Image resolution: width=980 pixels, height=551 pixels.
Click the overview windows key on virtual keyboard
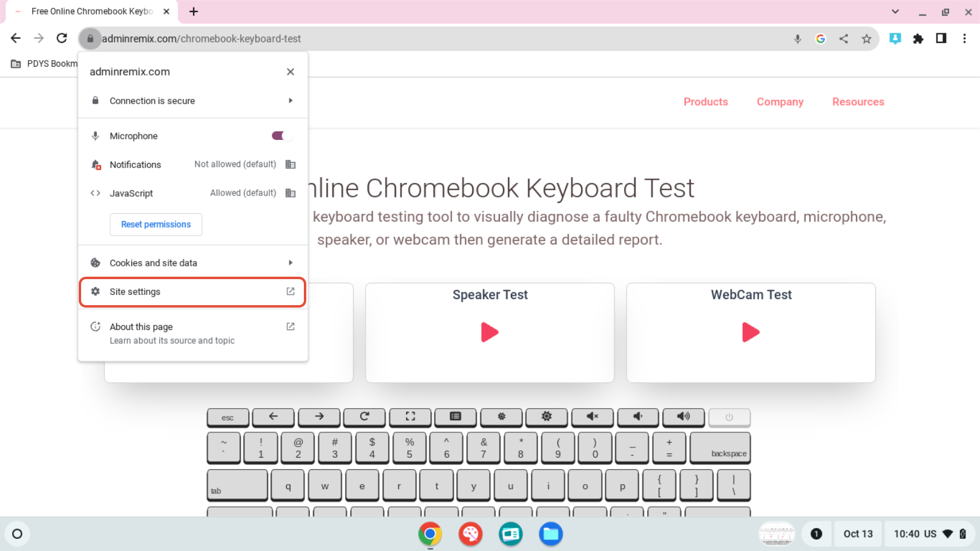pos(456,417)
